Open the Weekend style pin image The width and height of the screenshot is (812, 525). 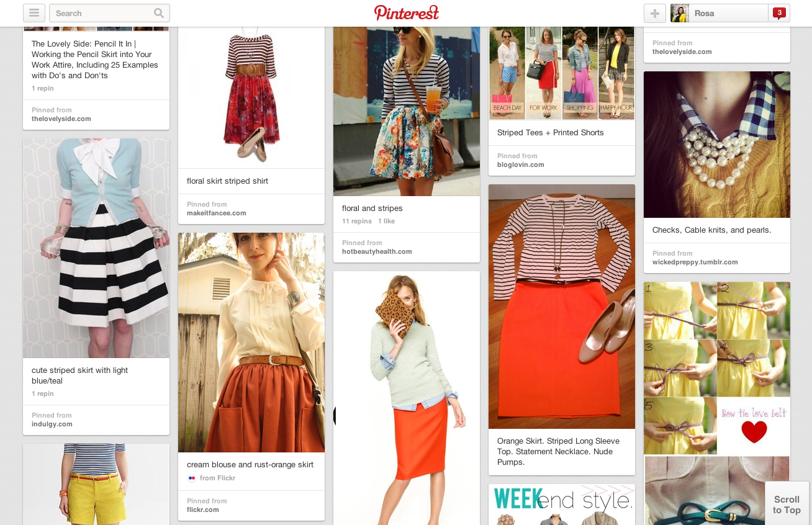point(562,505)
